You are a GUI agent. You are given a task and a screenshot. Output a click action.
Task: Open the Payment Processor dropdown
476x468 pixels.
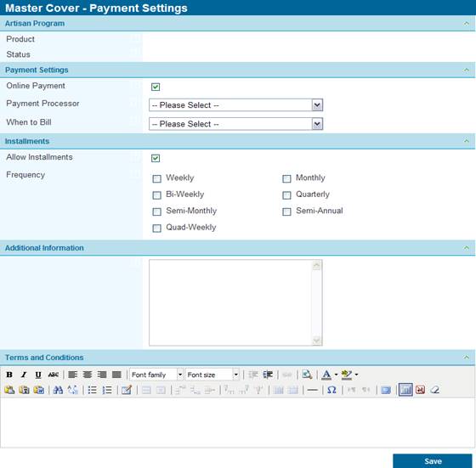pyautogui.click(x=236, y=105)
